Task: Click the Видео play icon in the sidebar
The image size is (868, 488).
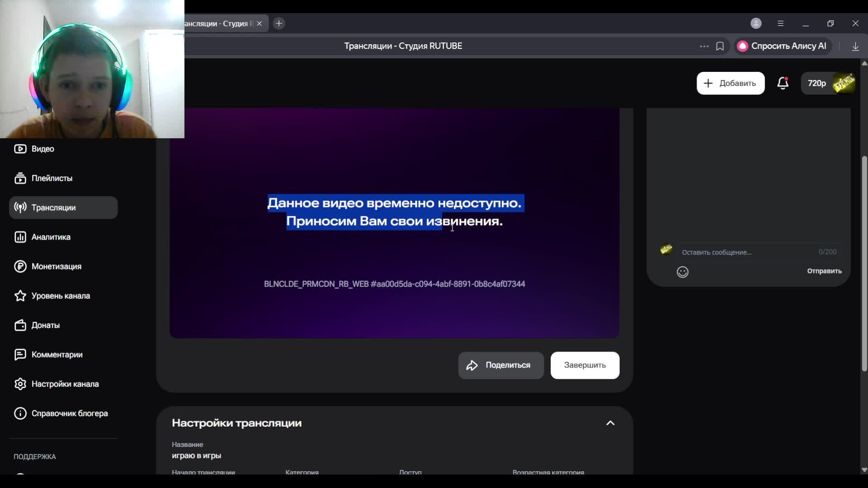Action: point(20,149)
